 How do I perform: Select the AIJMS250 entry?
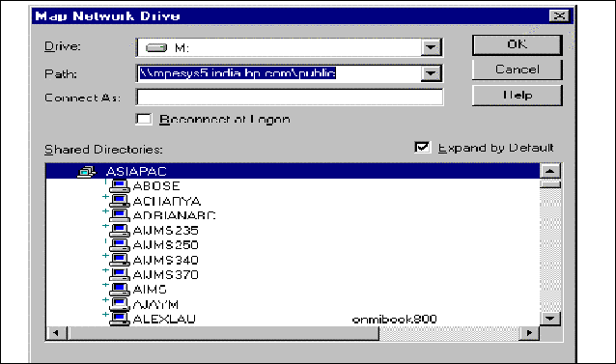click(165, 245)
